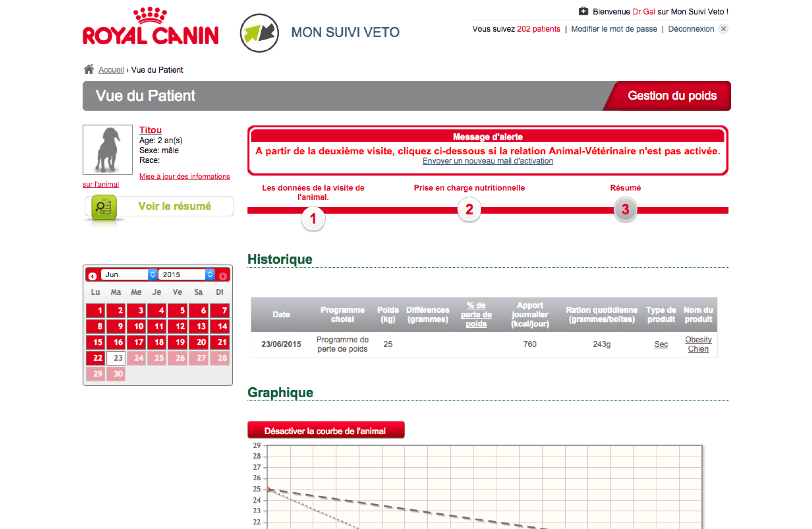
Task: Select June 19 in the calendar
Action: pyautogui.click(x=178, y=342)
